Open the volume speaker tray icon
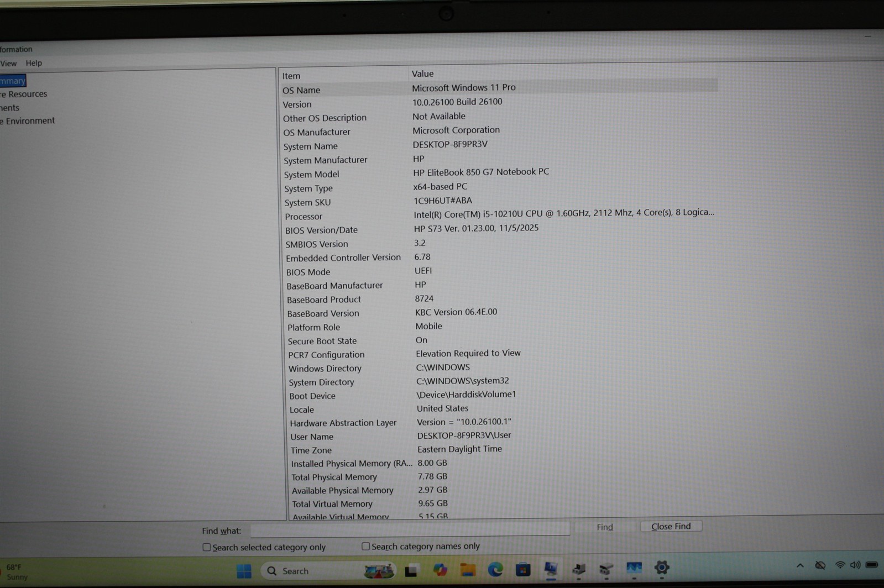The image size is (884, 588). click(x=855, y=565)
